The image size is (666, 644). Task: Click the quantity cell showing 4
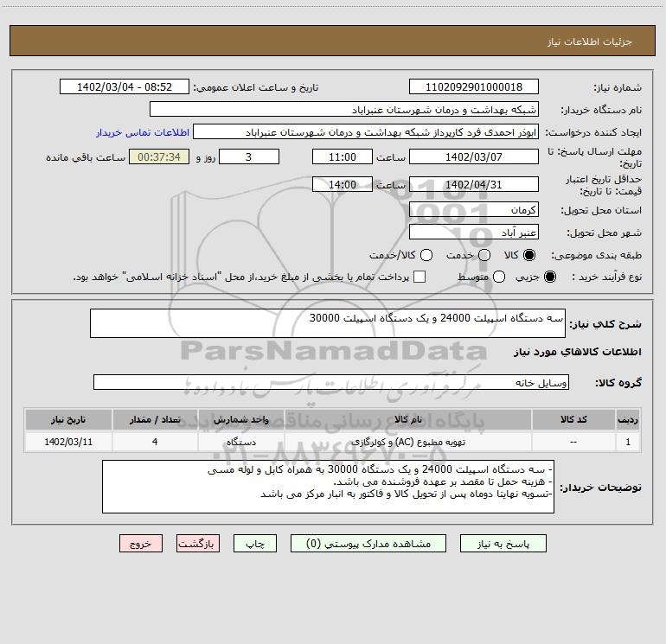tap(155, 442)
